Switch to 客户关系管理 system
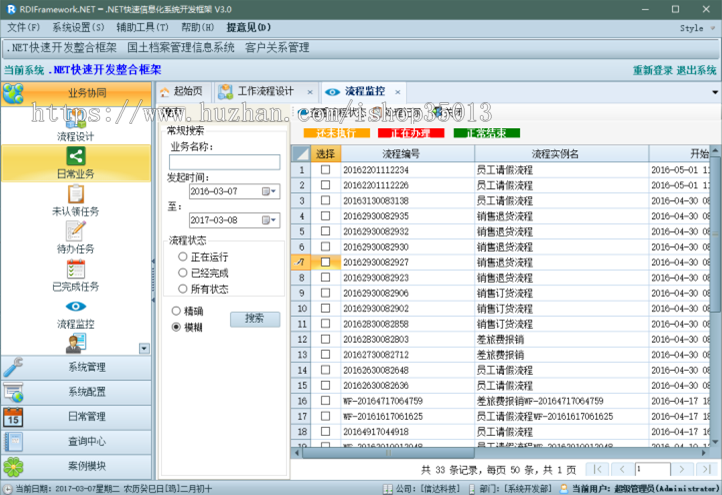 click(277, 47)
